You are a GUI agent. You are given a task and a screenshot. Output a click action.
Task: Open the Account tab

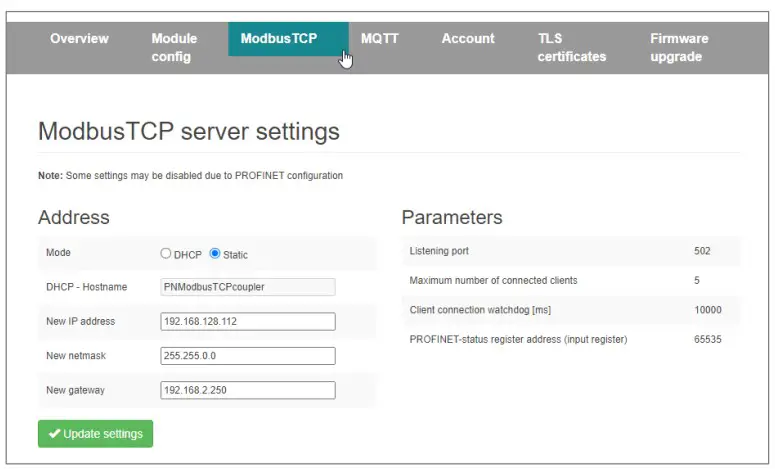(468, 39)
